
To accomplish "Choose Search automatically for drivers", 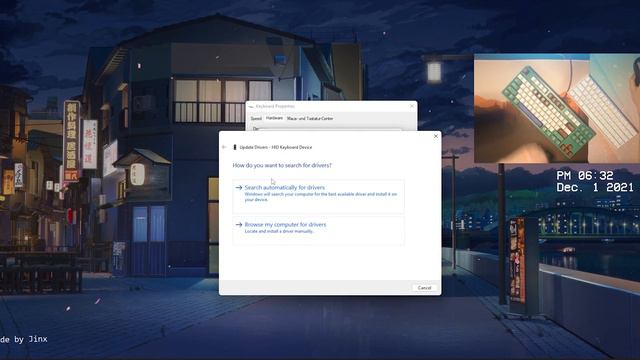I will point(318,196).
